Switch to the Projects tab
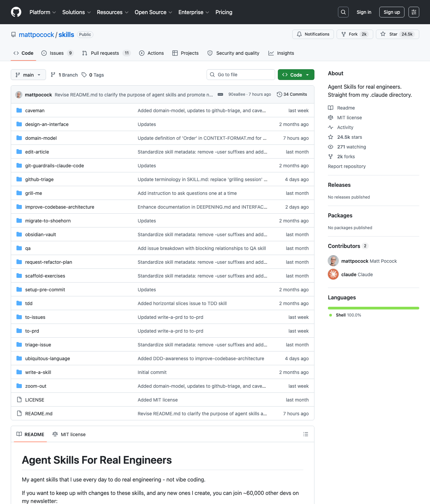The height and width of the screenshot is (504, 430). (185, 53)
